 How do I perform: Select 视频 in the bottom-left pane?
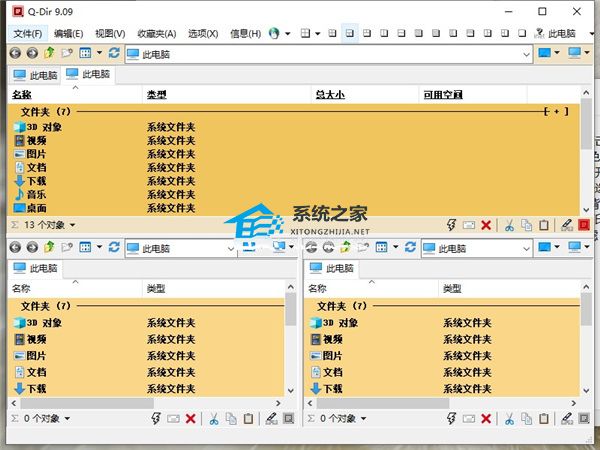click(x=30, y=339)
